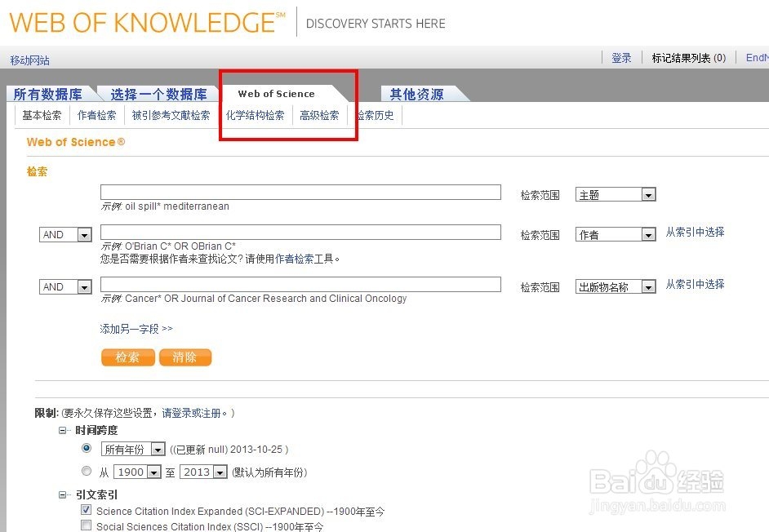Viewport: 769px width, 532px height.
Task: Click the orange 检索 button
Action: click(128, 357)
